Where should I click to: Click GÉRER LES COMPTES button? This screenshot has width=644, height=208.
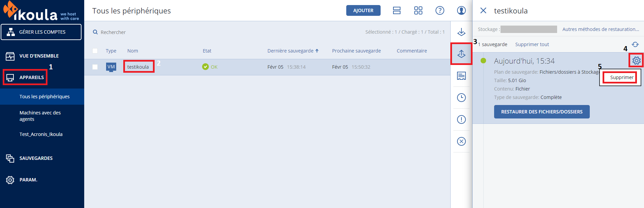pos(41,32)
